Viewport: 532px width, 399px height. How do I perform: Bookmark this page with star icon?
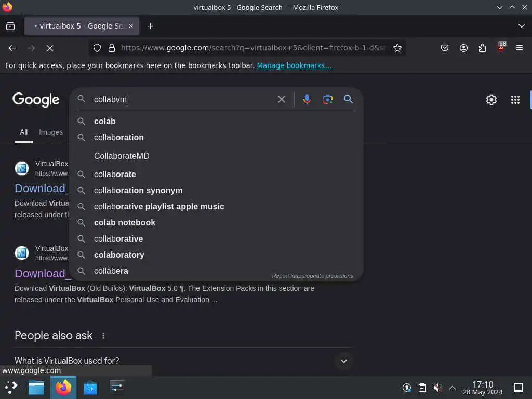(397, 48)
